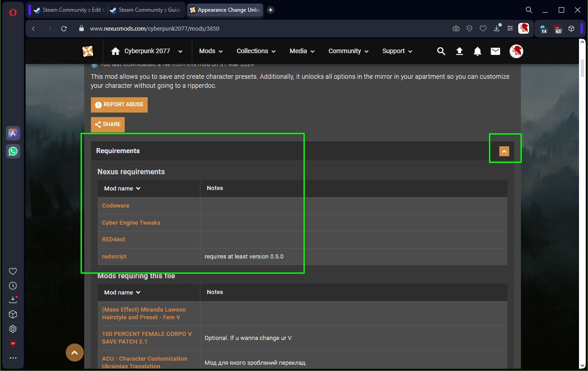588x371 pixels.
Task: Open the extension icon with badge 14
Action: click(543, 29)
